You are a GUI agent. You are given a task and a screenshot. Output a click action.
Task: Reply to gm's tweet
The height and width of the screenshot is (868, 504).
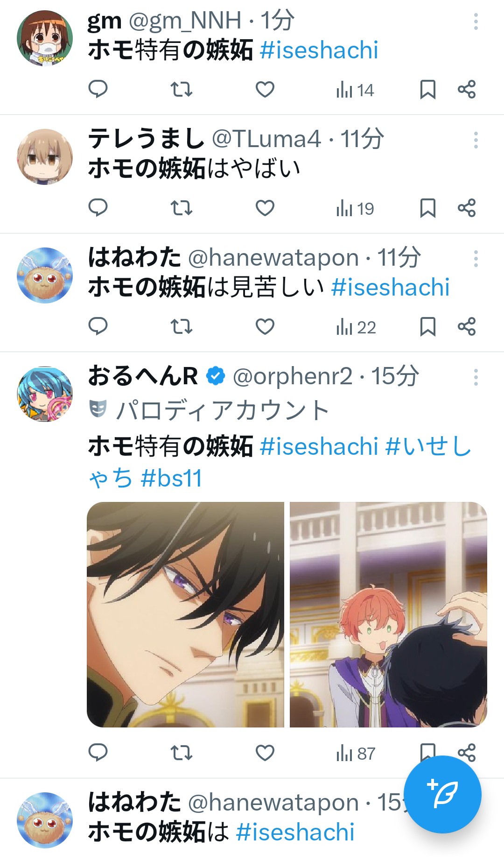[98, 89]
